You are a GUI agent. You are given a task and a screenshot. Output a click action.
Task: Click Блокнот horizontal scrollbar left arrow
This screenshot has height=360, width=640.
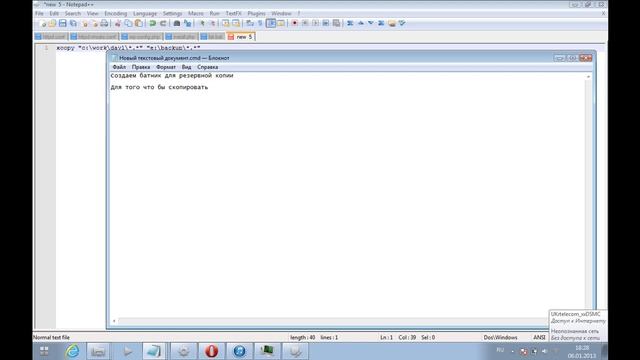tap(114, 321)
